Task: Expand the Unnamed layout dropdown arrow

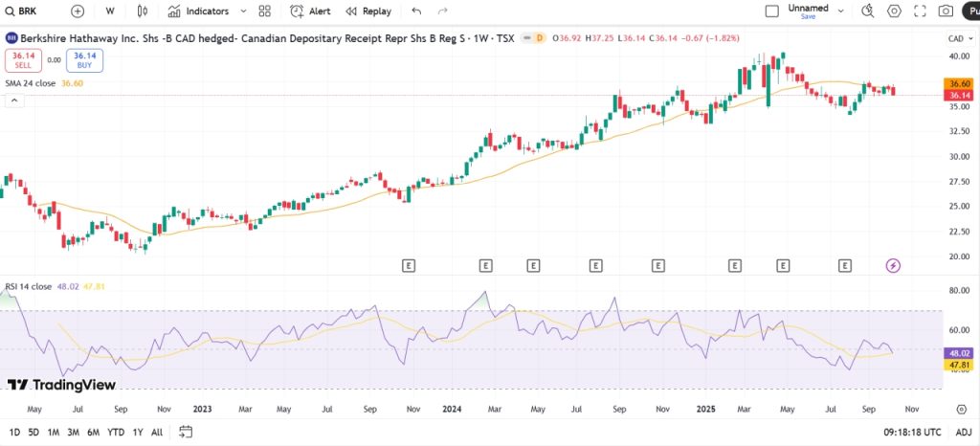Action: pyautogui.click(x=841, y=11)
